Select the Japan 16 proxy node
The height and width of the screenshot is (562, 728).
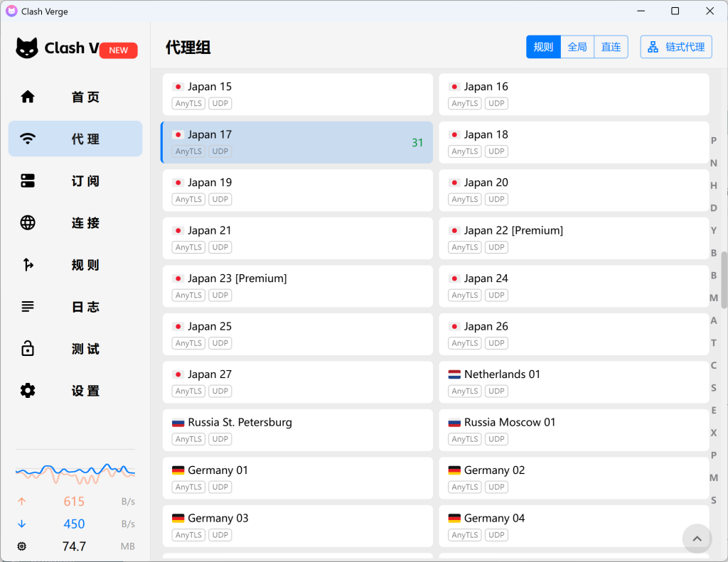574,94
